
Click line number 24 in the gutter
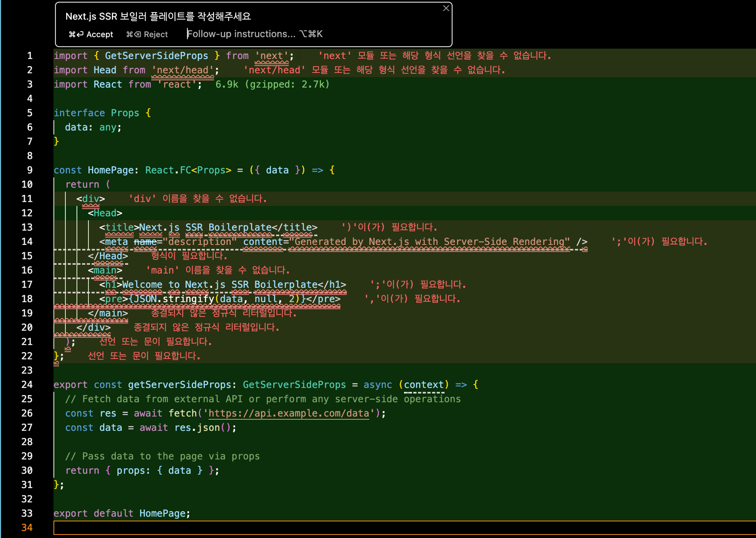point(27,385)
